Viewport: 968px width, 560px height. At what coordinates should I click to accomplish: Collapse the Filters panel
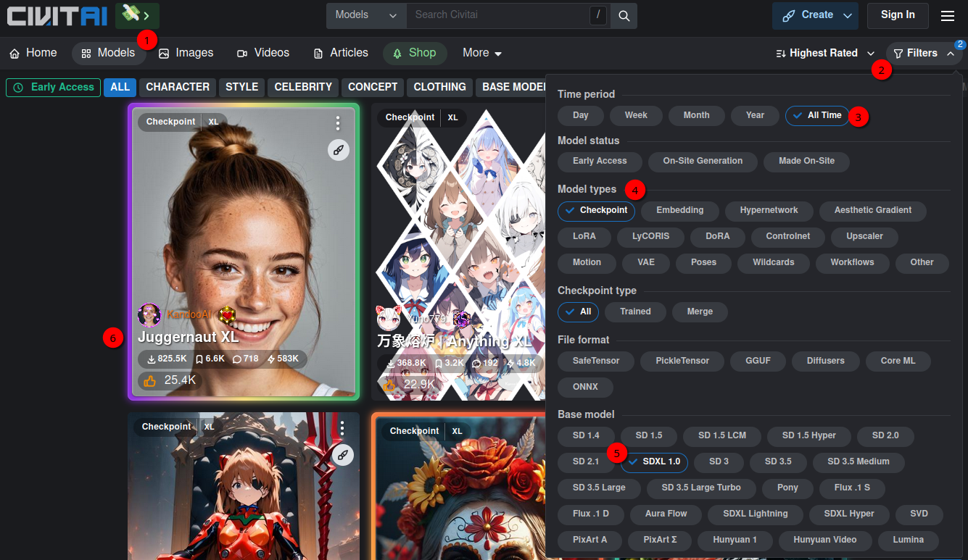923,53
